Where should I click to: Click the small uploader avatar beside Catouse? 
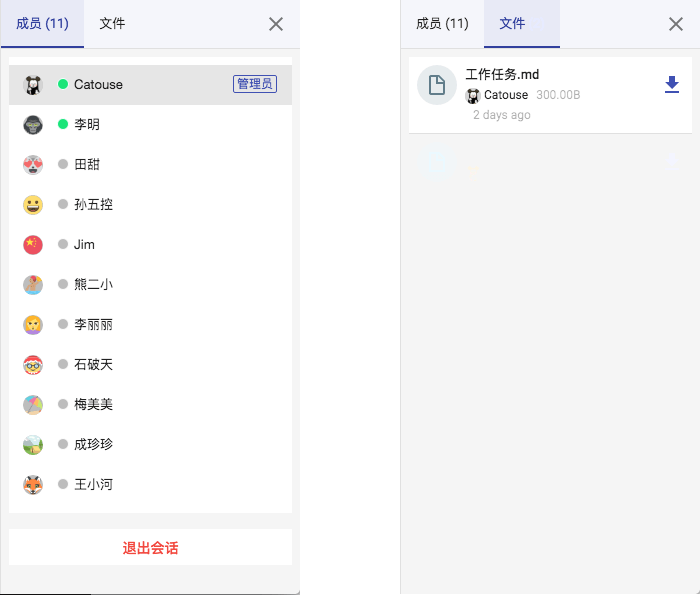tap(473, 96)
